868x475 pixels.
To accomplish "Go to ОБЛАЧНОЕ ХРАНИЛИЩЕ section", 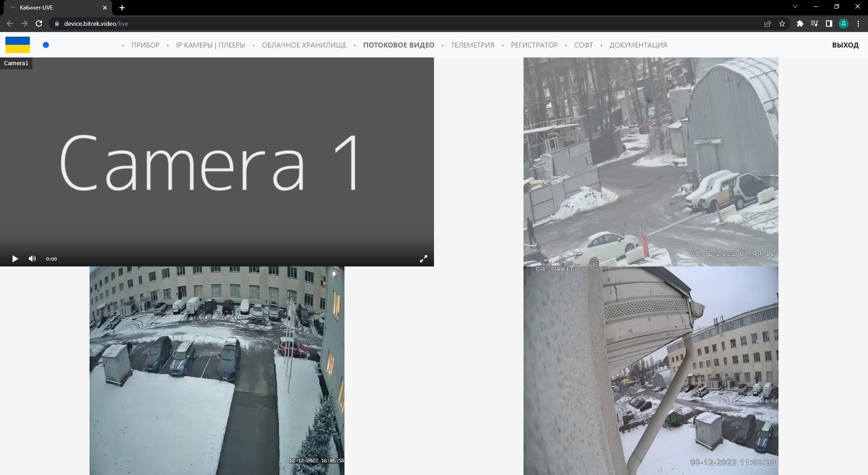I will tap(304, 45).
